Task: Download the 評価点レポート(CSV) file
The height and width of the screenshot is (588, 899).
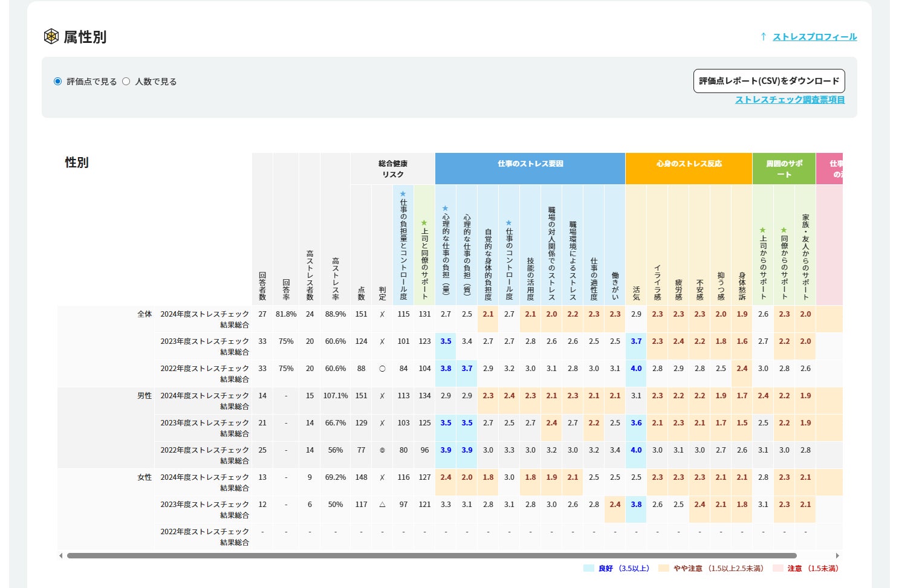Action: tap(768, 81)
